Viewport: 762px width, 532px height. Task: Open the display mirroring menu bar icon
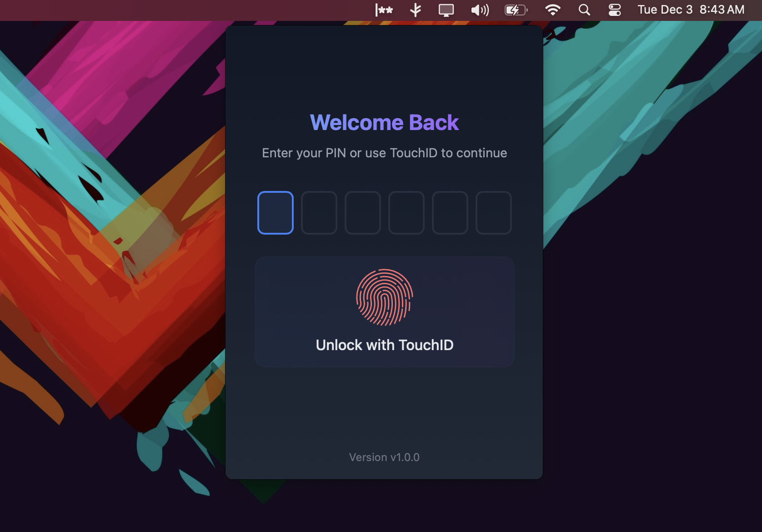pyautogui.click(x=446, y=10)
